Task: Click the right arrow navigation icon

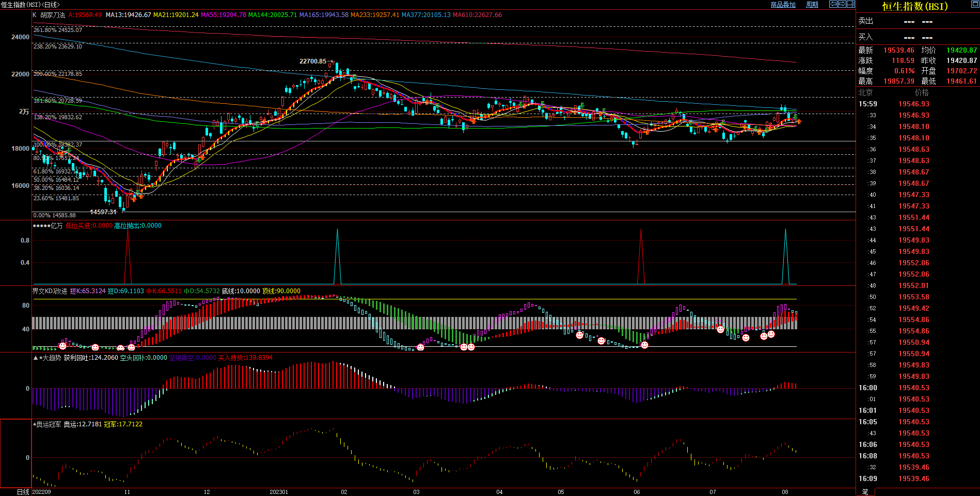Action: (842, 4)
